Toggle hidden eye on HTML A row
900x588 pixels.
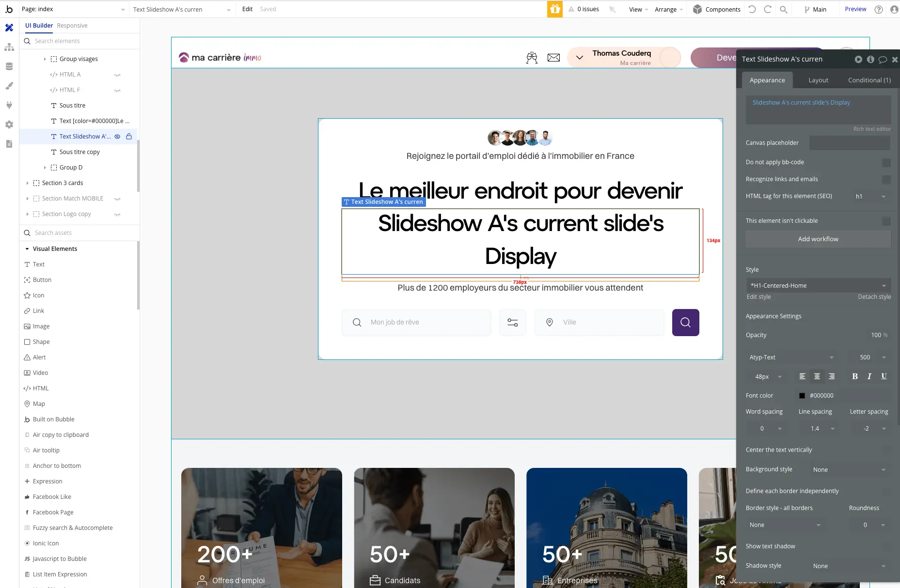[117, 75]
